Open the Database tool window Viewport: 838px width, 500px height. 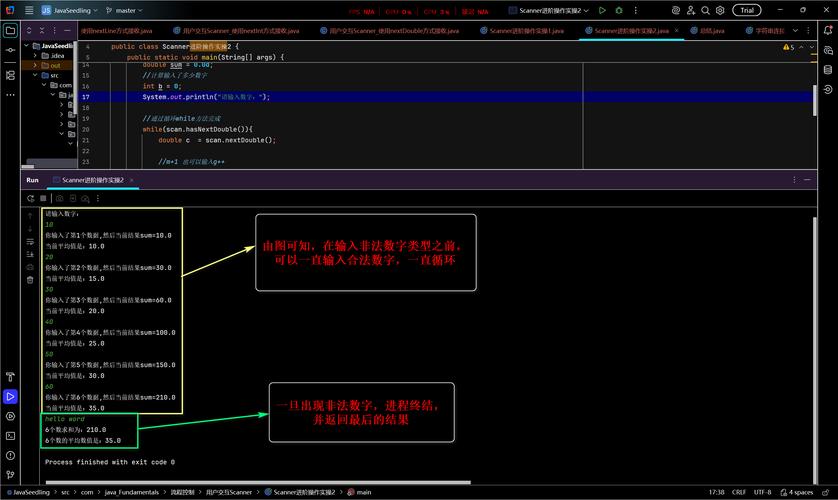click(828, 69)
